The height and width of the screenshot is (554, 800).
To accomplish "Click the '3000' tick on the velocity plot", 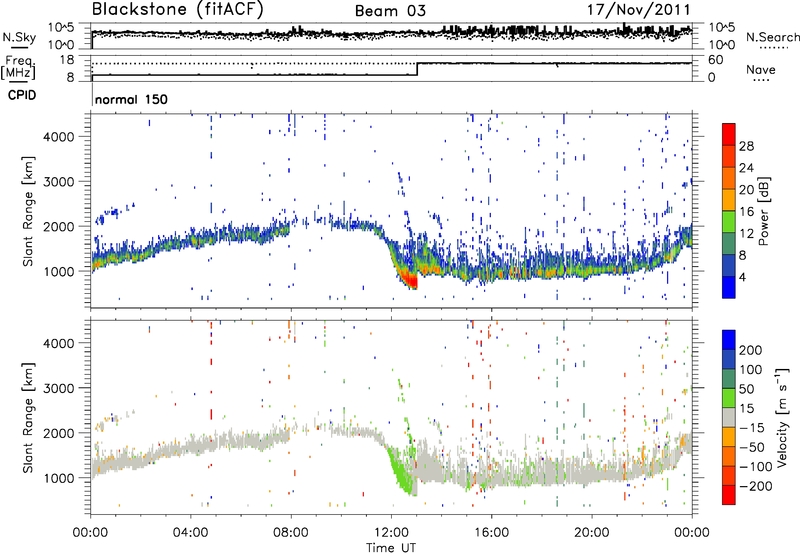I will [58, 388].
